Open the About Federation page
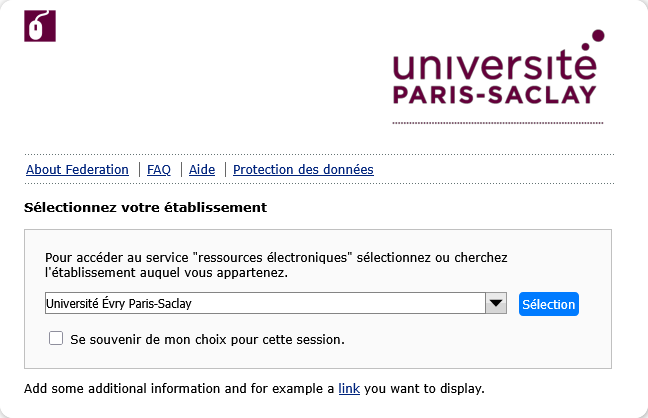The image size is (648, 418). click(x=77, y=170)
